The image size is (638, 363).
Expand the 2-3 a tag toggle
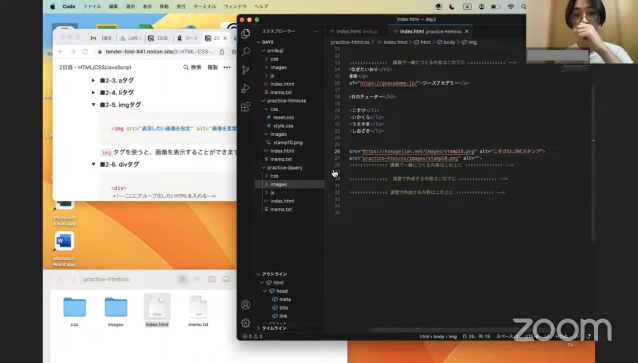click(x=93, y=81)
